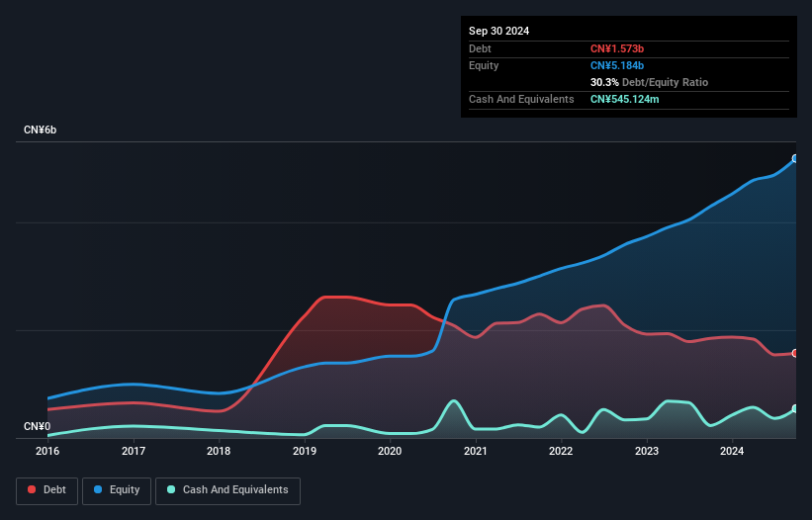Viewport: 812px width, 520px height.
Task: Click the 2016 x-axis label
Action: 47,451
